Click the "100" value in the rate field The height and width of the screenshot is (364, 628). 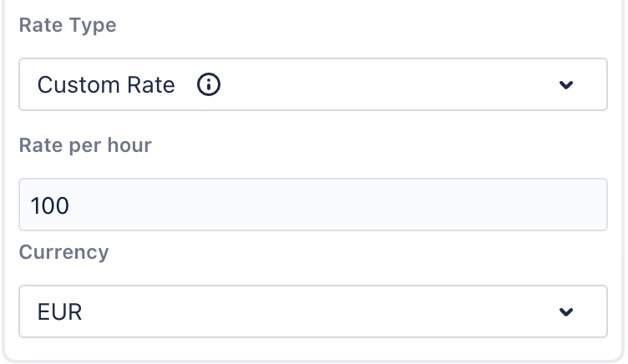pos(50,205)
